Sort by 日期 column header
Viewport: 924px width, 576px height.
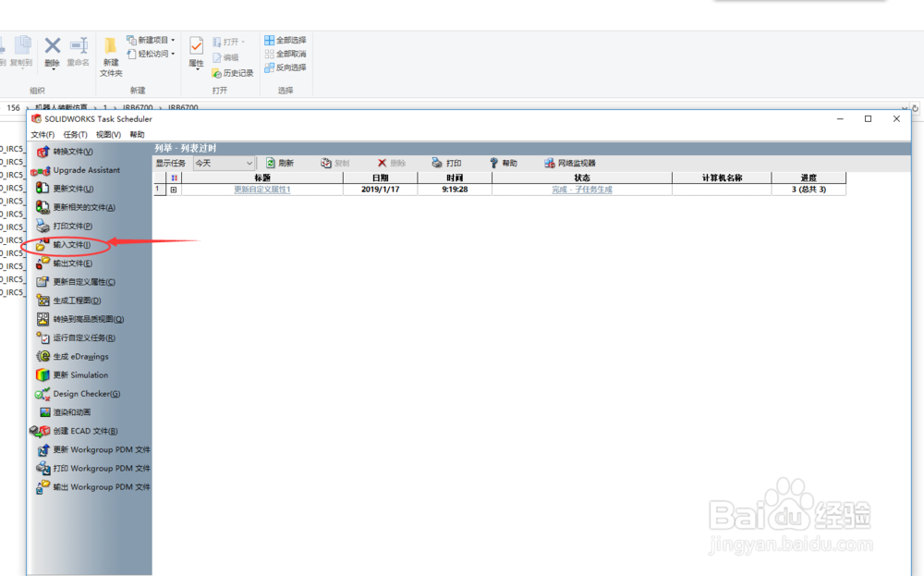[380, 178]
